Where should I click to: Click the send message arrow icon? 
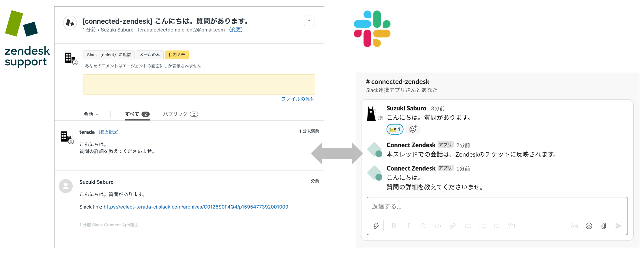[x=618, y=226]
